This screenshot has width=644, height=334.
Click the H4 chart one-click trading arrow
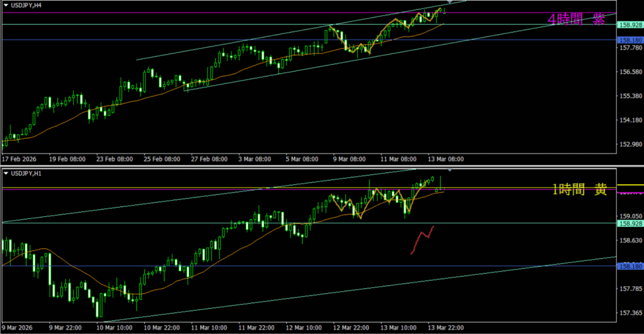6,5
